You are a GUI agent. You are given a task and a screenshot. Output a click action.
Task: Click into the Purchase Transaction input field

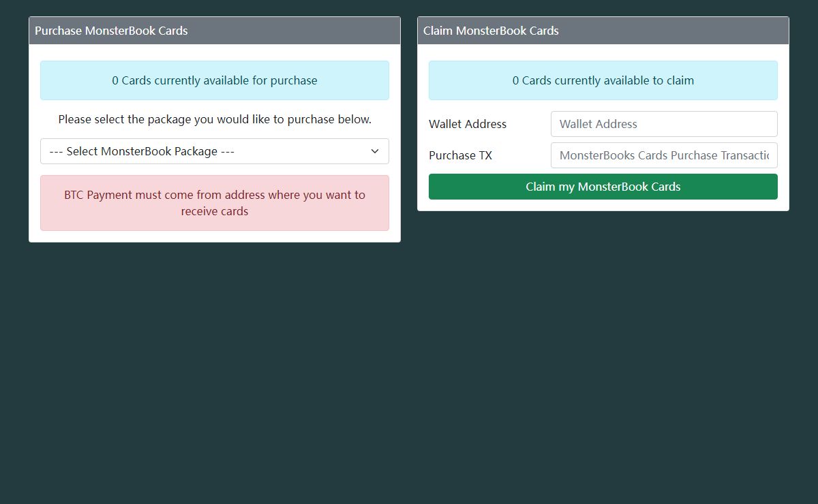[664, 155]
